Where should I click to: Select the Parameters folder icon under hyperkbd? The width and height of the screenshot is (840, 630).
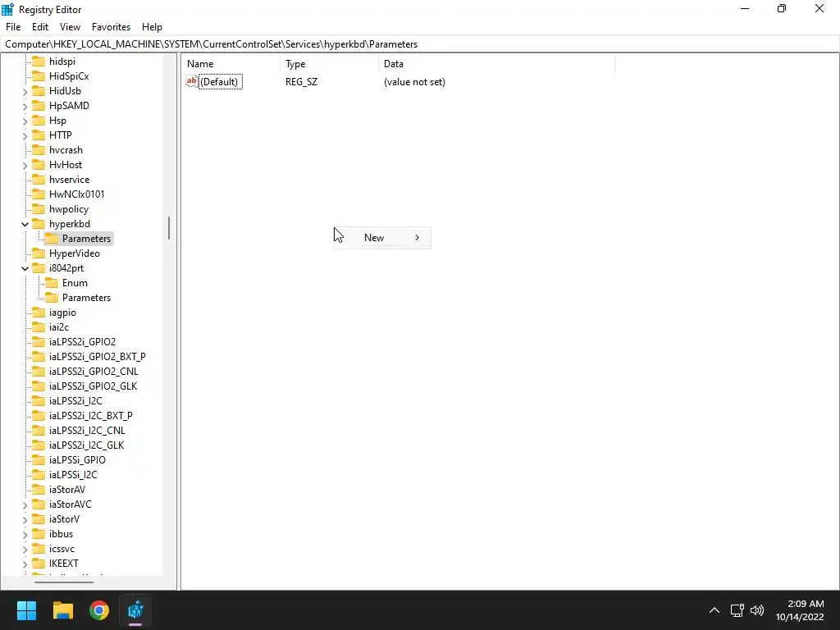click(x=52, y=239)
